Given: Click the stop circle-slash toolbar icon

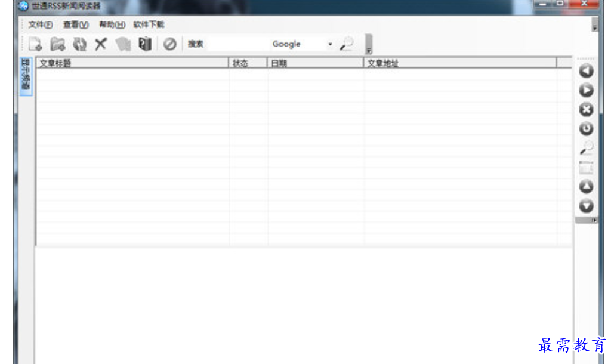Looking at the screenshot, I should [x=170, y=44].
